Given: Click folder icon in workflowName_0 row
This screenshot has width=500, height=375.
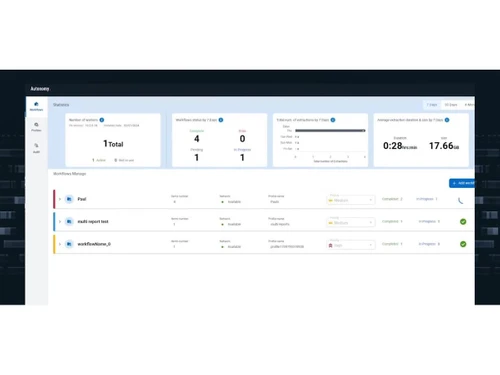Looking at the screenshot, I should [x=69, y=244].
